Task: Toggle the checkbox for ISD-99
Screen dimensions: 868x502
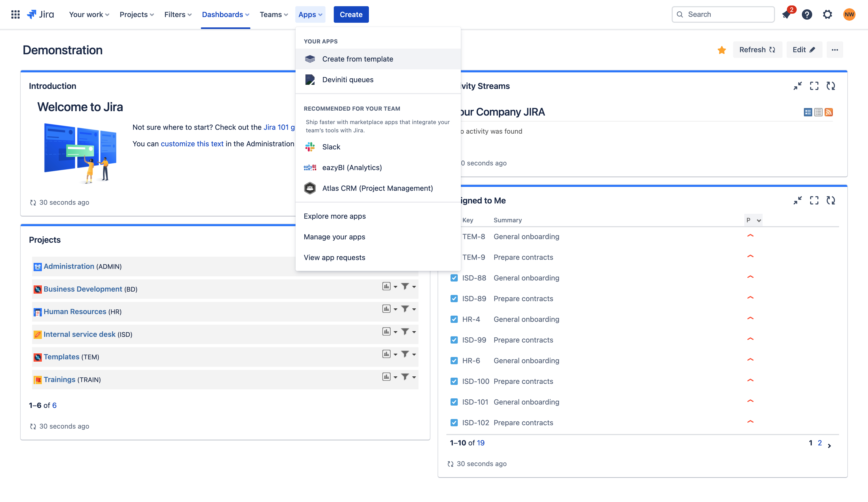Action: click(454, 340)
